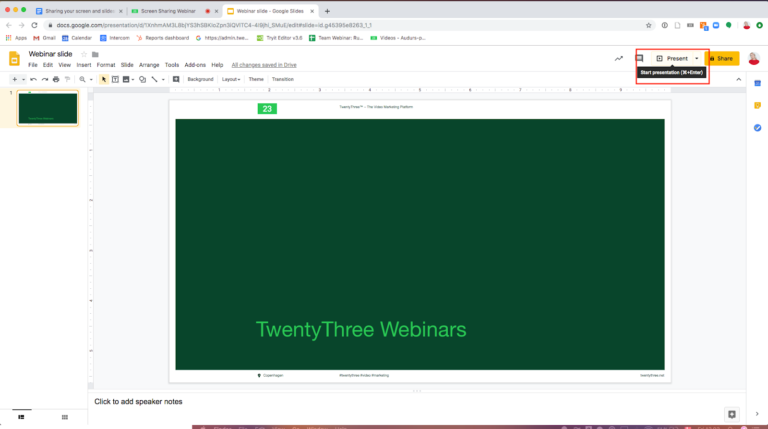Screen dimensions: 768x429
Task: Open the Layout dropdown
Action: point(231,79)
